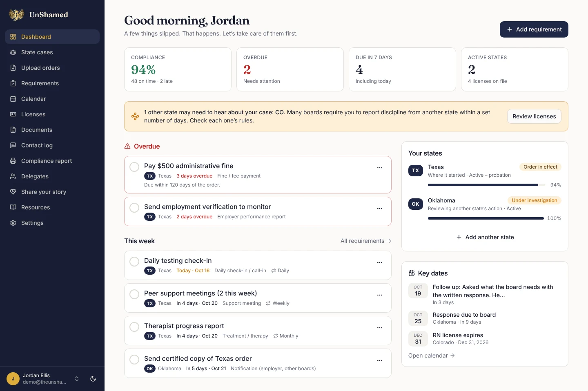The width and height of the screenshot is (588, 391).
Task: Click the Calendar icon in sidebar
Action: pyautogui.click(x=13, y=99)
